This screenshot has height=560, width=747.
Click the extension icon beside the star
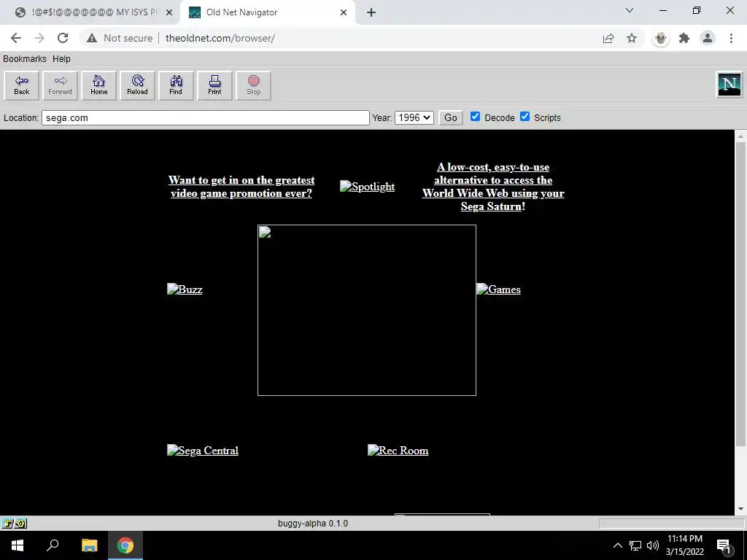pos(661,38)
